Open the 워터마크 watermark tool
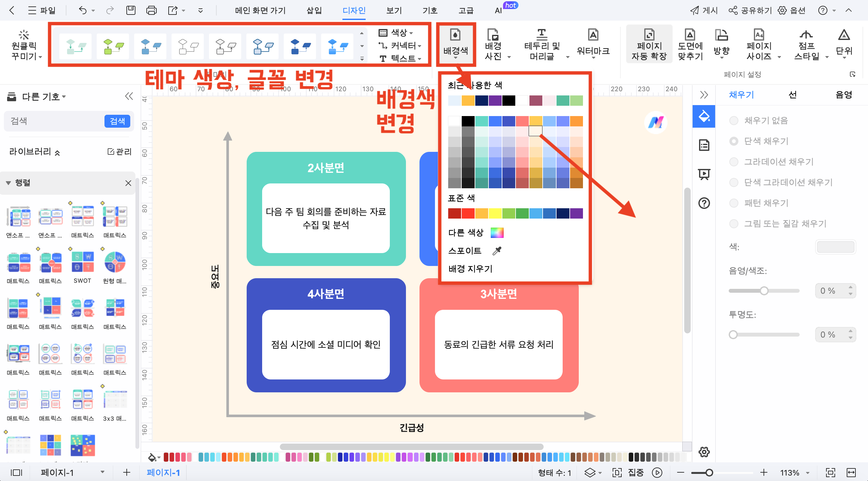This screenshot has height=481, width=868. tap(593, 44)
